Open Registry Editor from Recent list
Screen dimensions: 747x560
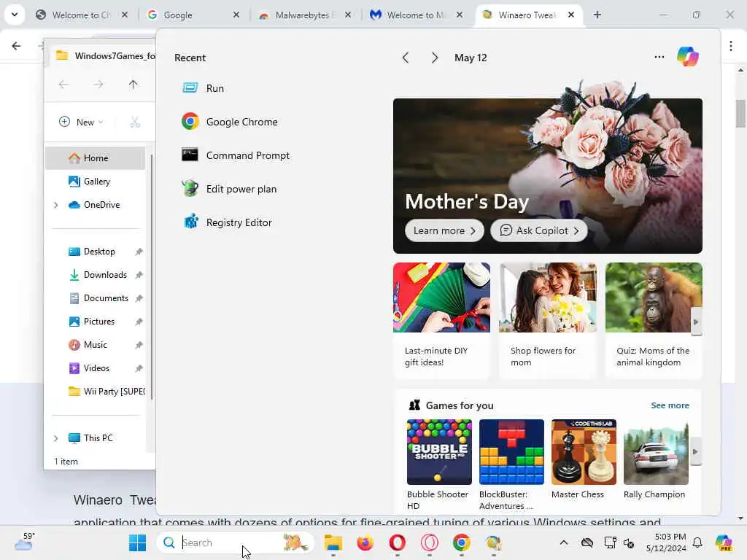(x=227, y=222)
